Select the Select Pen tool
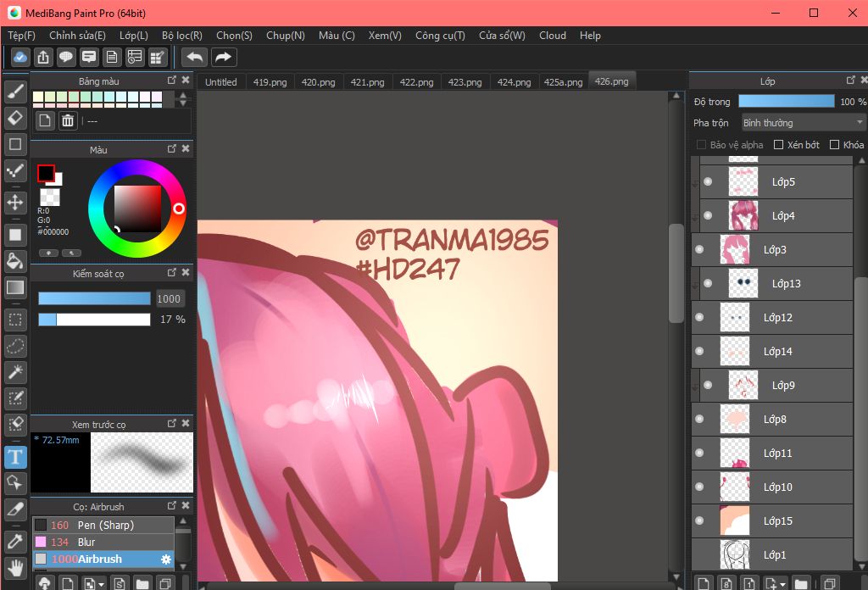Image resolution: width=868 pixels, height=590 pixels. coord(15,398)
